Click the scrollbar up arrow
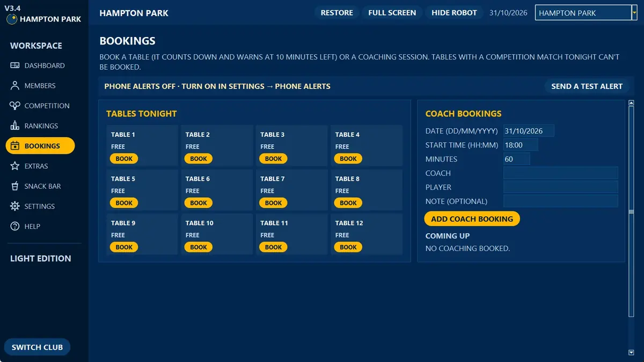Viewport: 644px width, 362px height. (x=631, y=103)
